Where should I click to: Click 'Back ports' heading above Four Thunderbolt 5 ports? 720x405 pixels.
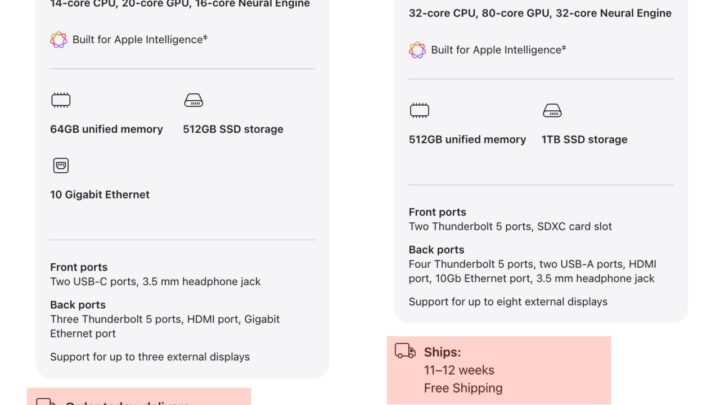(x=436, y=249)
